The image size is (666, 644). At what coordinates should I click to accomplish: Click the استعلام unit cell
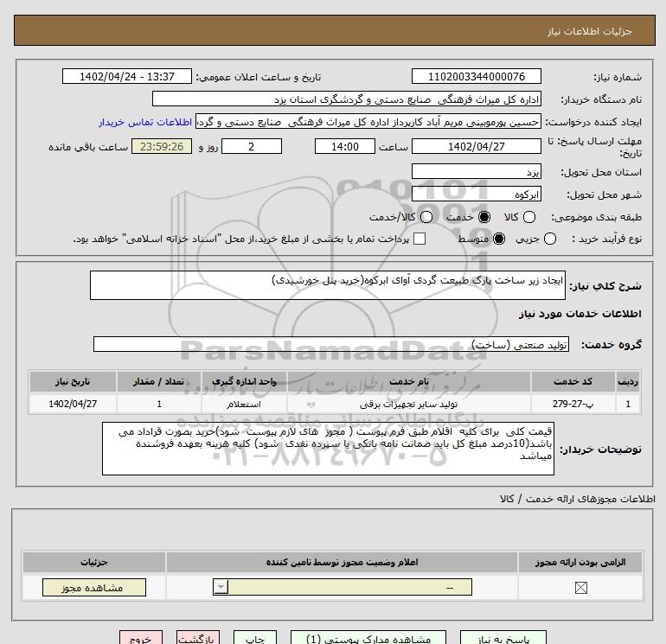click(244, 404)
